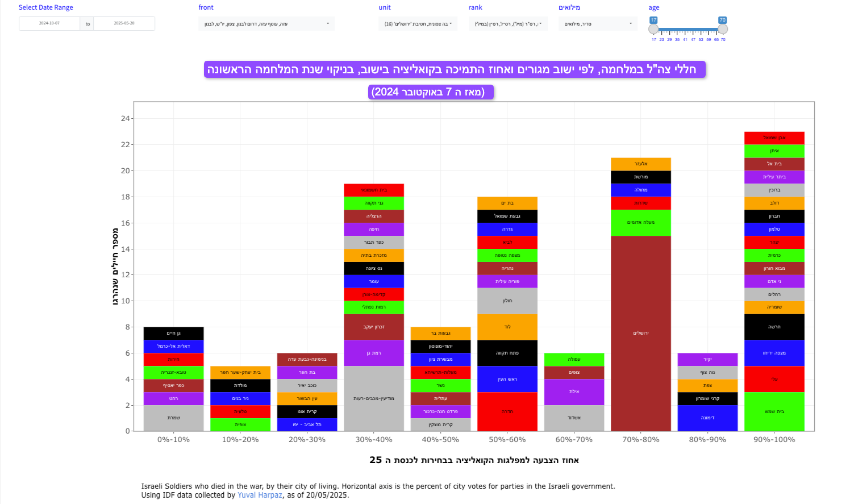
Task: Expand the unit dropdown
Action: pos(418,24)
